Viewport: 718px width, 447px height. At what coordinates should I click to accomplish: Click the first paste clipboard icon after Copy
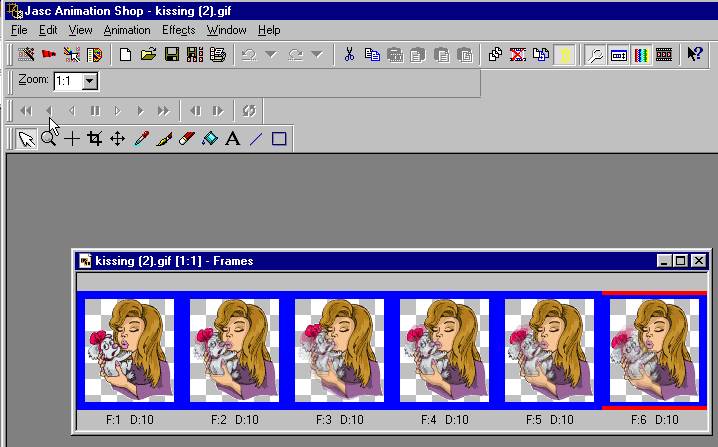395,55
